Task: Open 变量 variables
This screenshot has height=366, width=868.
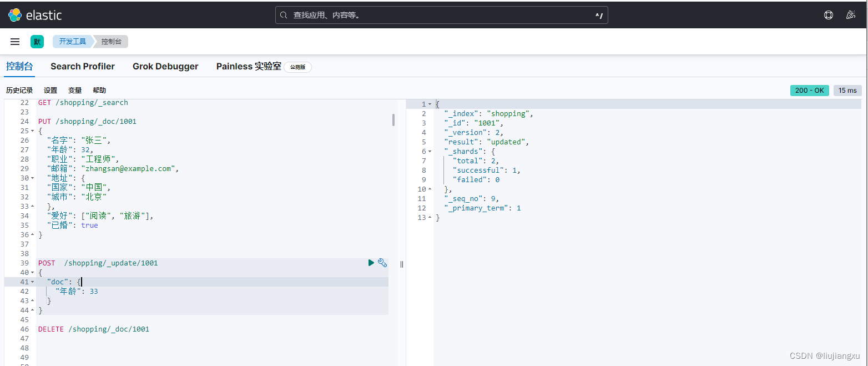Action: click(75, 90)
